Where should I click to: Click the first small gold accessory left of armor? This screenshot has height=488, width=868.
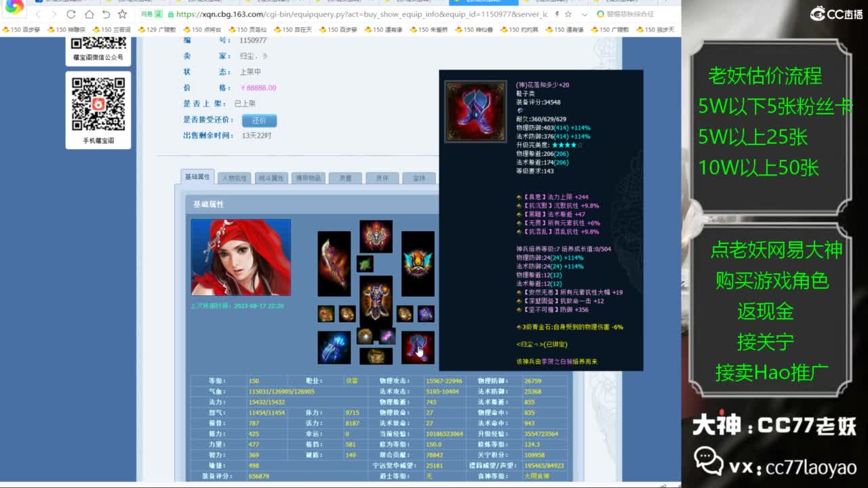[x=326, y=314]
